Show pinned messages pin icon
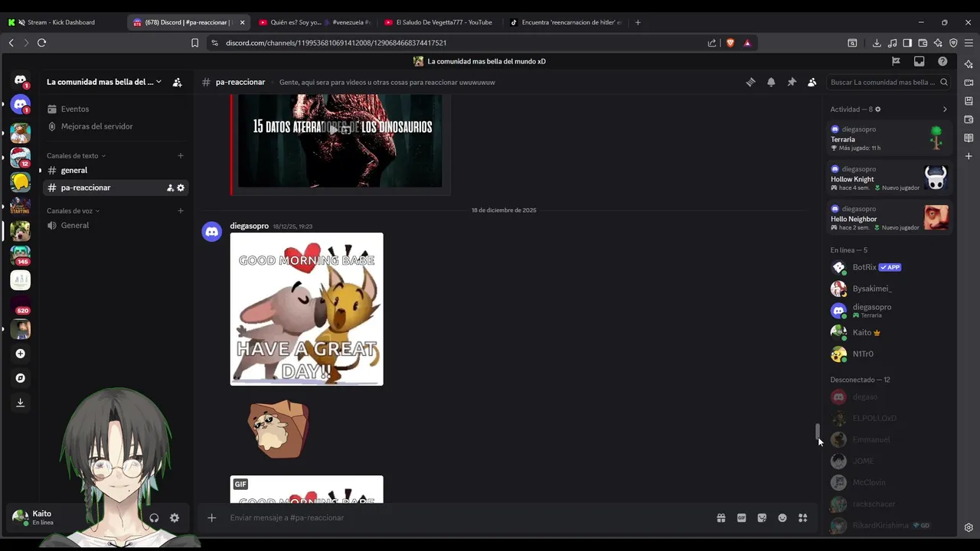This screenshot has width=980, height=551. pyautogui.click(x=792, y=82)
